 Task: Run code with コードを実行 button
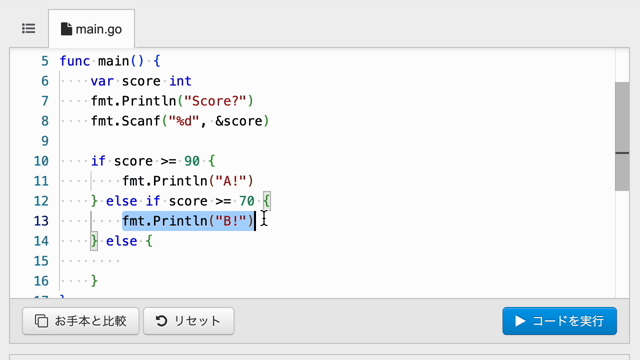pyautogui.click(x=560, y=321)
